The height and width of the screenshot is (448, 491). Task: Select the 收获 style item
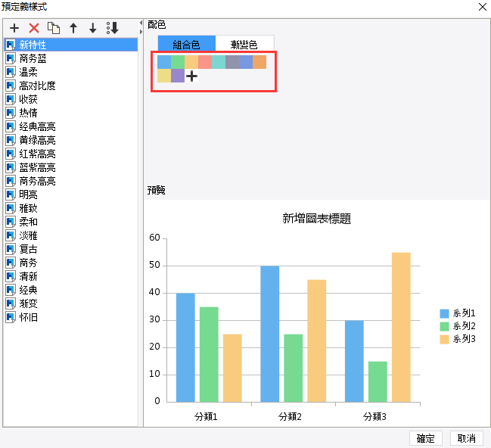pyautogui.click(x=71, y=99)
